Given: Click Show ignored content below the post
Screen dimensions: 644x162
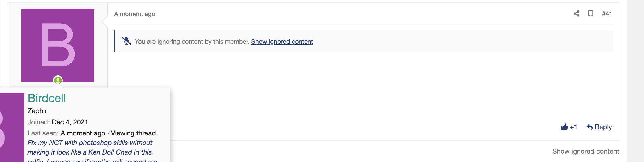Looking at the screenshot, I should [585, 151].
